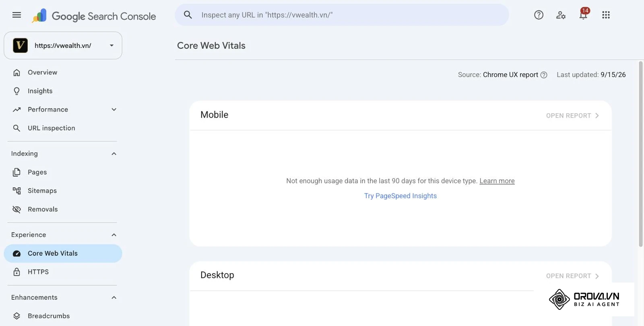Screen dimensions: 644x326
Task: Collapse the Enhancements section
Action: coord(114,298)
